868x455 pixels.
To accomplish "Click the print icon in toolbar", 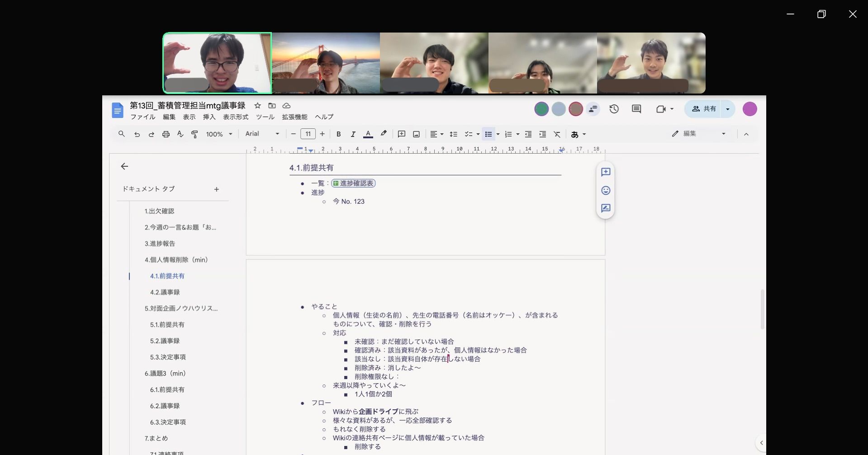I will (x=166, y=134).
